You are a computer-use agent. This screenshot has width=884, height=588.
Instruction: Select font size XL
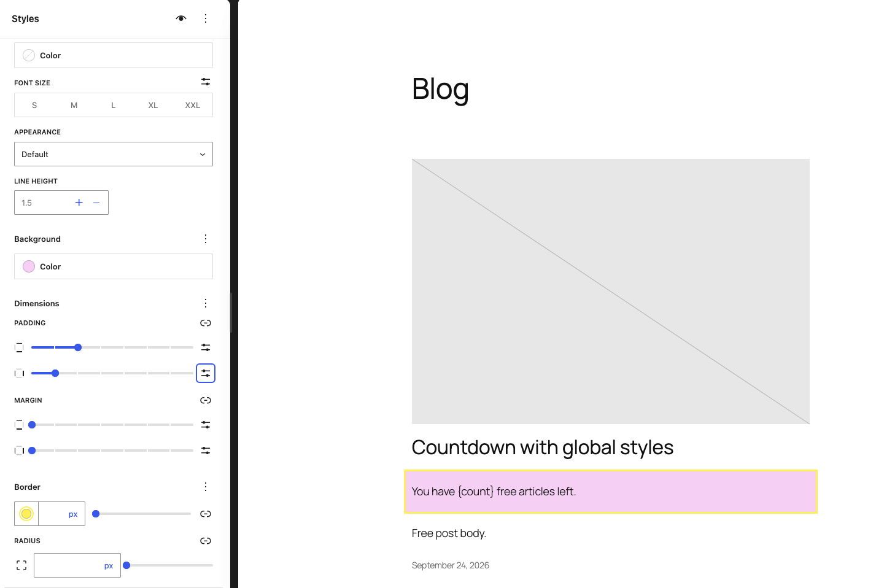point(153,105)
